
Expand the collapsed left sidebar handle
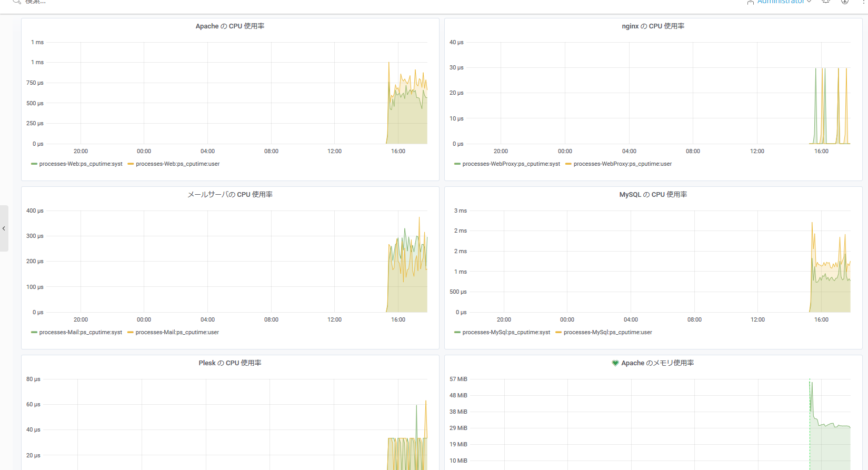[x=4, y=228]
